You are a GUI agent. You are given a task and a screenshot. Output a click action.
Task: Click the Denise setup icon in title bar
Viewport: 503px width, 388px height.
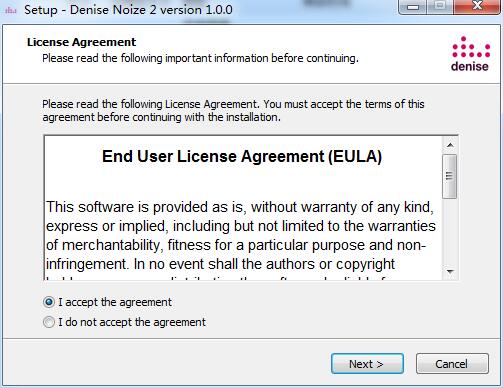point(11,10)
